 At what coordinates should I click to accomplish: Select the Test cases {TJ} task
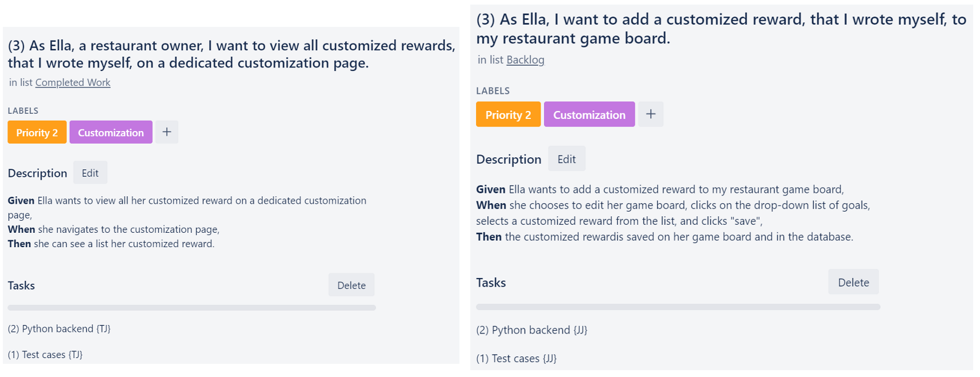click(45, 355)
